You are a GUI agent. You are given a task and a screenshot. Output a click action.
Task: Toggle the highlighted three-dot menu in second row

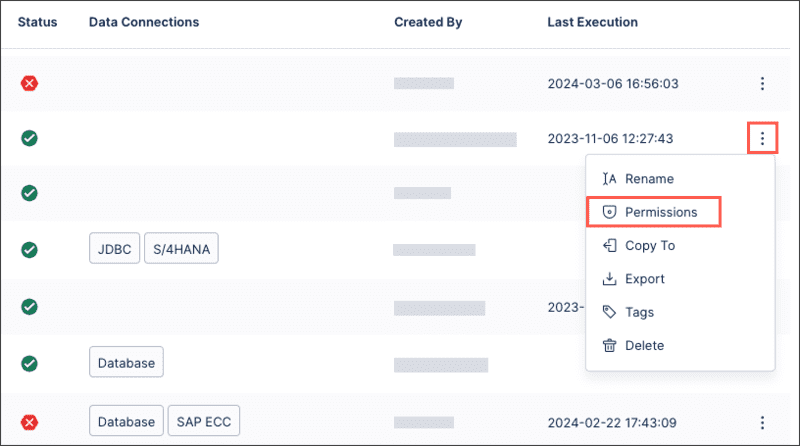[x=762, y=138]
